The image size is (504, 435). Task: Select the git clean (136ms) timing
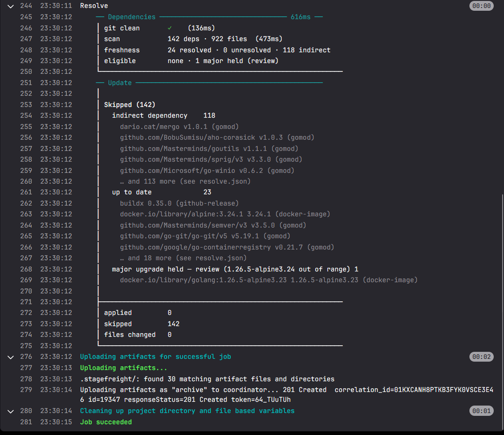201,28
